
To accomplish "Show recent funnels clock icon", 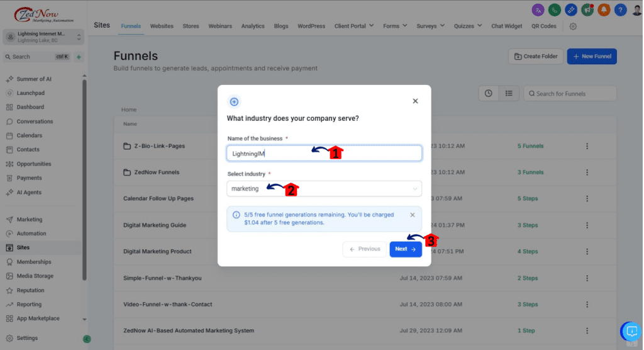I will click(488, 93).
